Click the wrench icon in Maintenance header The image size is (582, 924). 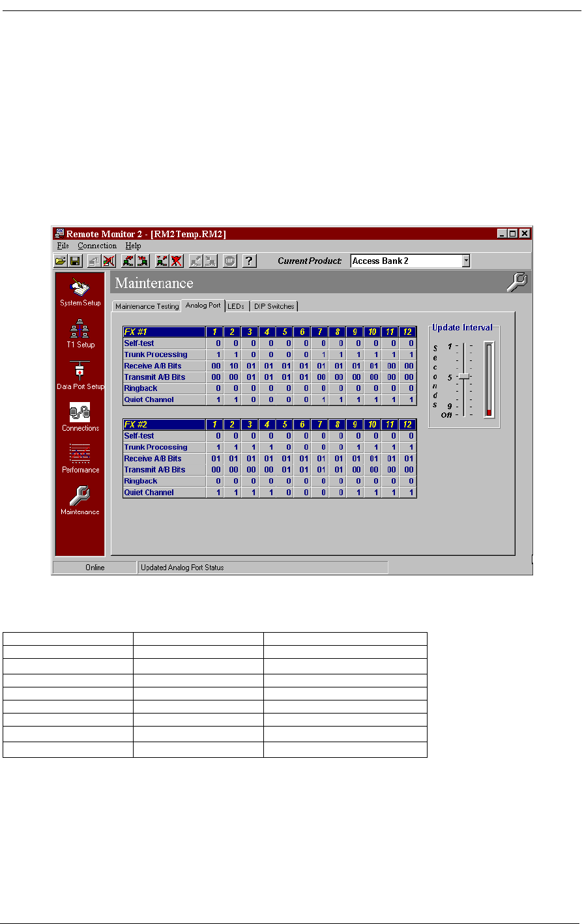[x=516, y=282]
